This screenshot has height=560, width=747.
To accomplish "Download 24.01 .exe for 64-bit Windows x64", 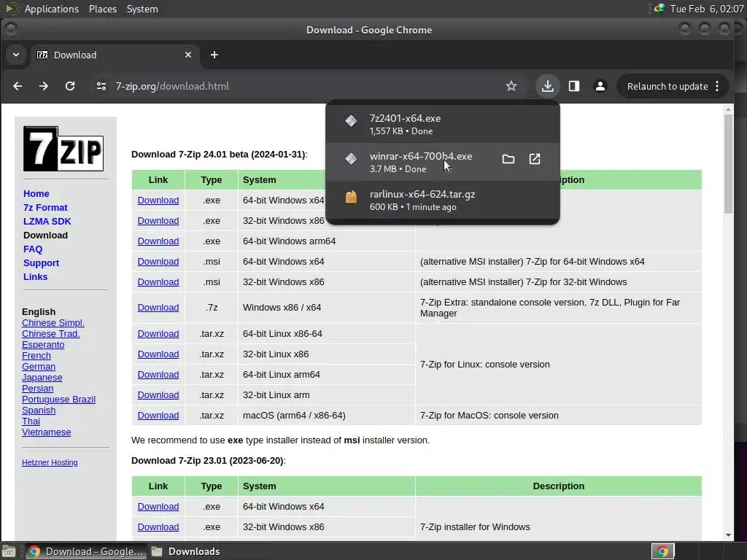I will (158, 201).
